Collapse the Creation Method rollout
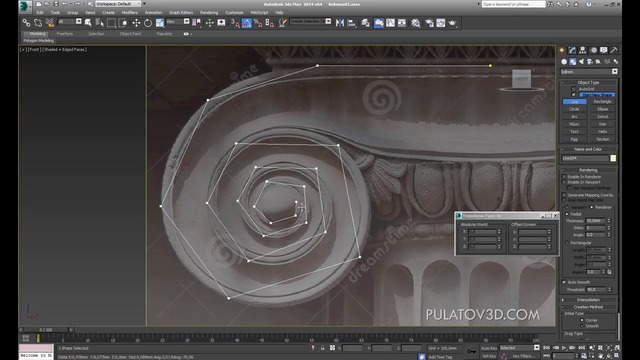The image size is (640, 360). coord(588,307)
